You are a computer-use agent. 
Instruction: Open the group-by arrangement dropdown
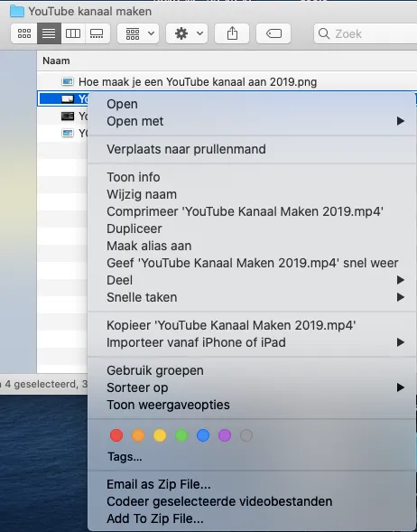[138, 33]
